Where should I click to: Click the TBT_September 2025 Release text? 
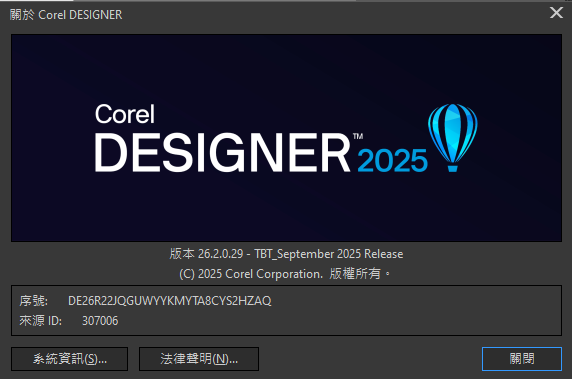click(x=329, y=254)
